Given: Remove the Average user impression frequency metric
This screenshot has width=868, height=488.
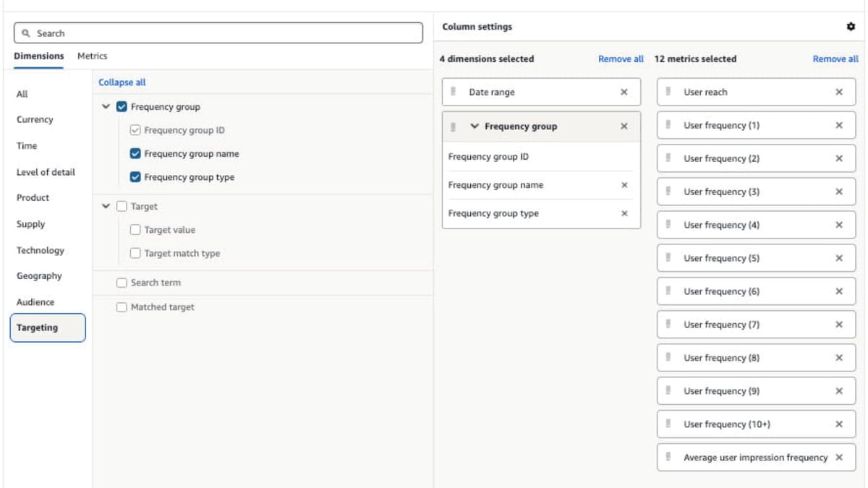Looking at the screenshot, I should point(839,458).
